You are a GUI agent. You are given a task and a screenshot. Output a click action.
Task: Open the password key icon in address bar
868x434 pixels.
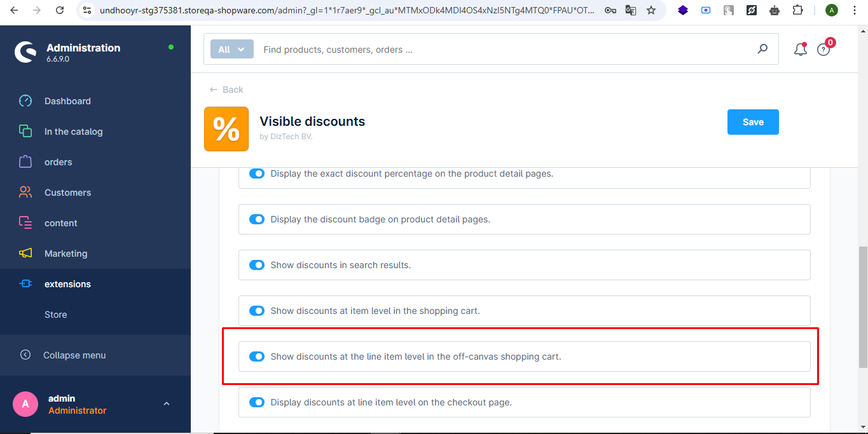coord(610,10)
